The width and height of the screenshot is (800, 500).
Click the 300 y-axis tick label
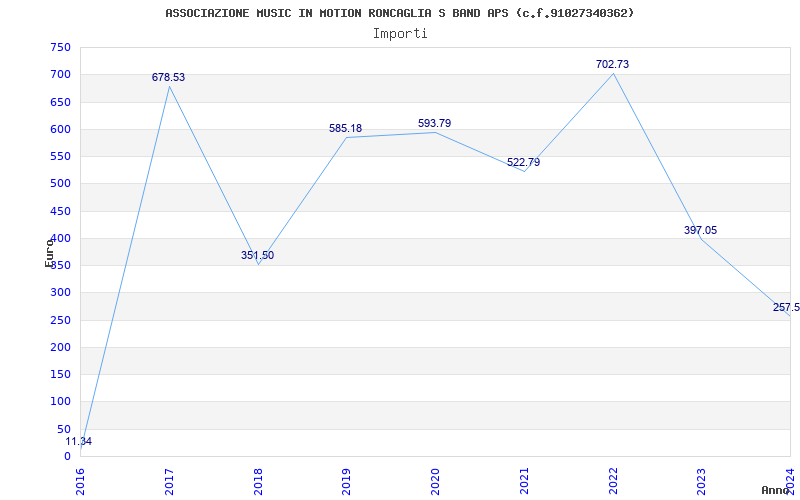point(60,293)
